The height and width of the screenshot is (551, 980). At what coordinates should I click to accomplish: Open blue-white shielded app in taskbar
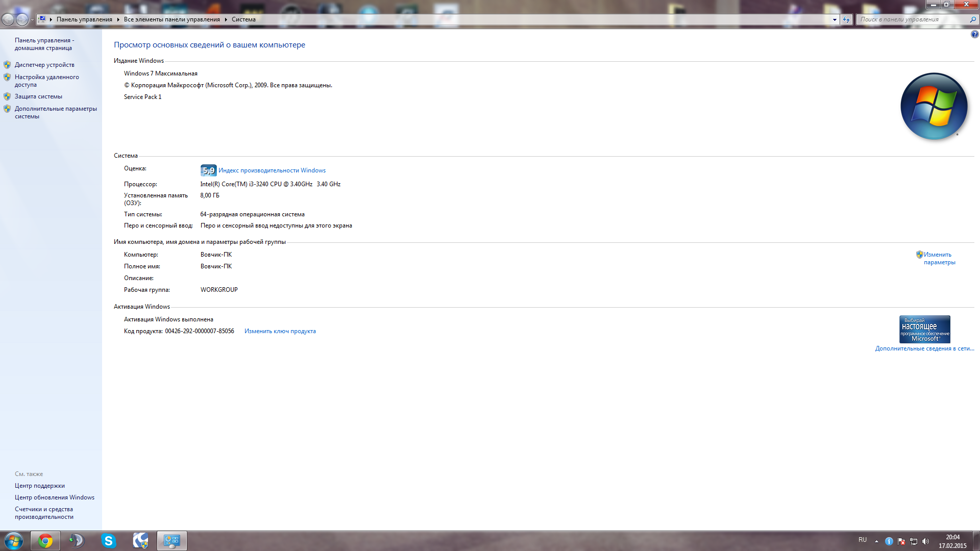[x=140, y=541]
